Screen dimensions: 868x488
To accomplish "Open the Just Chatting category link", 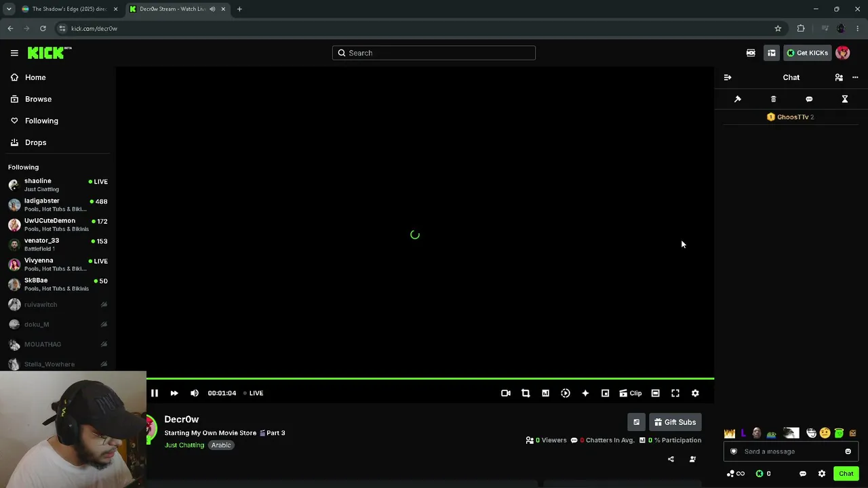I will coord(184,445).
